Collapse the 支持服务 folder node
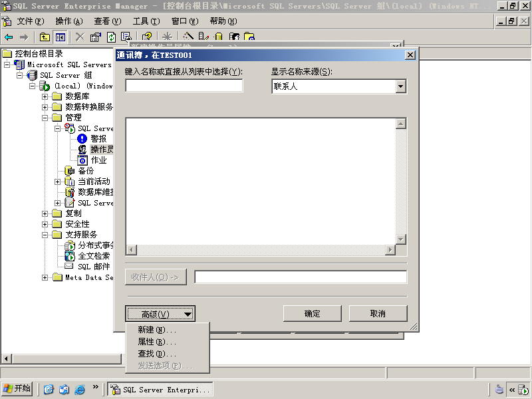 click(x=45, y=235)
